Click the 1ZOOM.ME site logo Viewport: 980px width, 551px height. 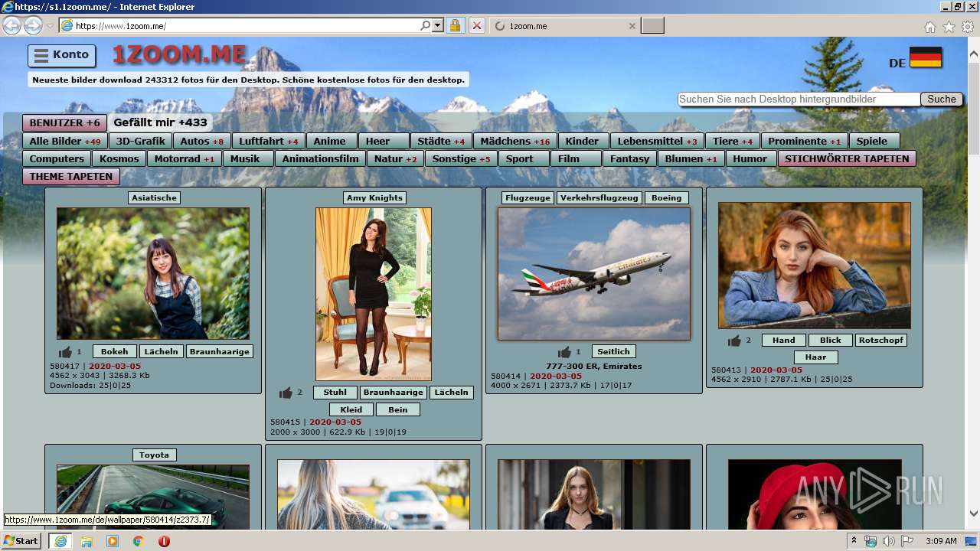coord(179,54)
